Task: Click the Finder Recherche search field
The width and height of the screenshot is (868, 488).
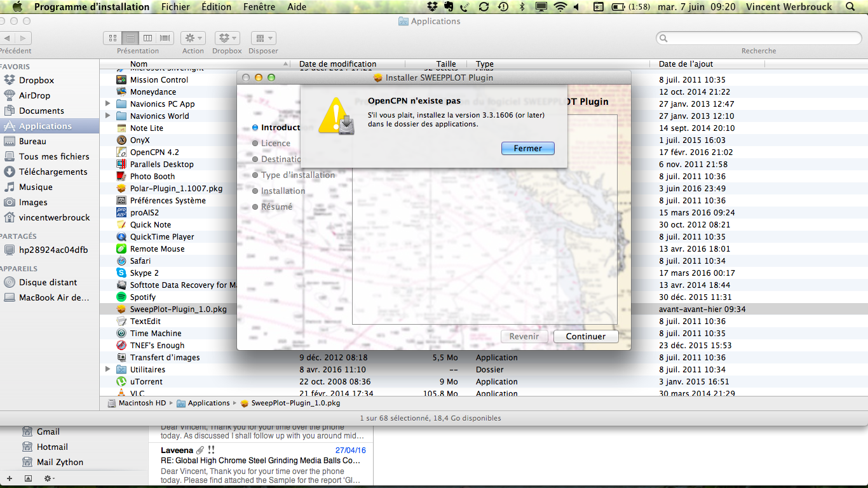Action: click(x=759, y=38)
